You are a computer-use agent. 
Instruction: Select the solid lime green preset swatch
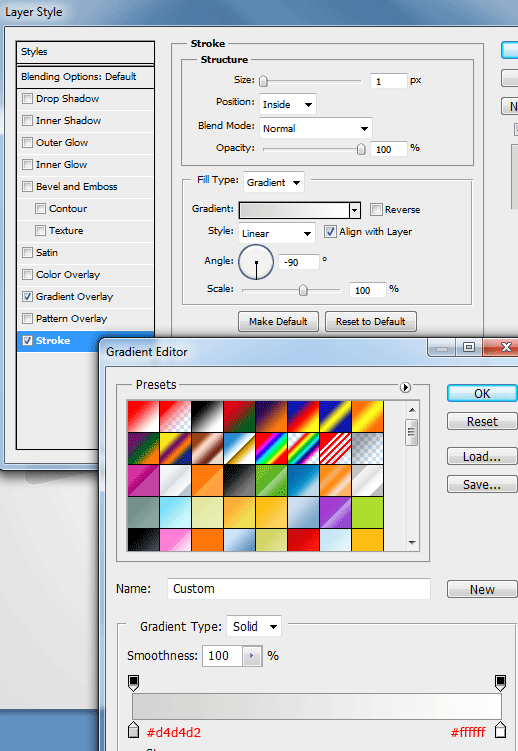pyautogui.click(x=368, y=512)
